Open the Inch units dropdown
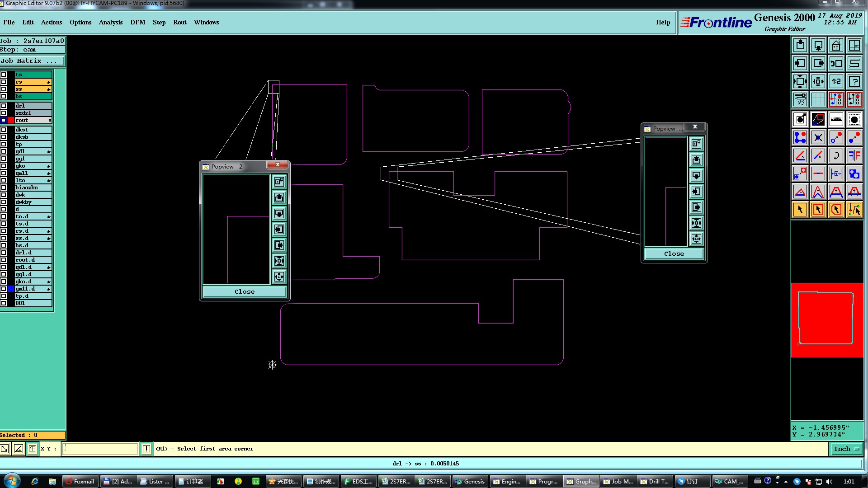The width and height of the screenshot is (868, 488). (846, 449)
